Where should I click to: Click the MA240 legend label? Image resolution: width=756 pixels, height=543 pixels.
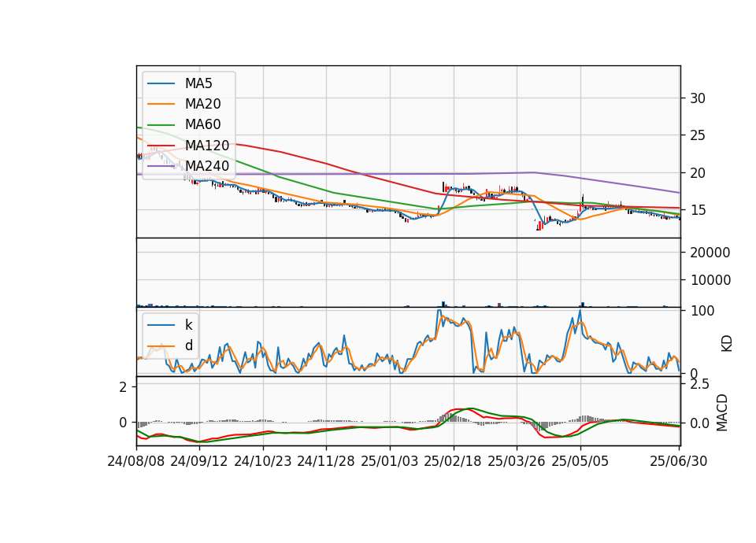[x=207, y=166]
